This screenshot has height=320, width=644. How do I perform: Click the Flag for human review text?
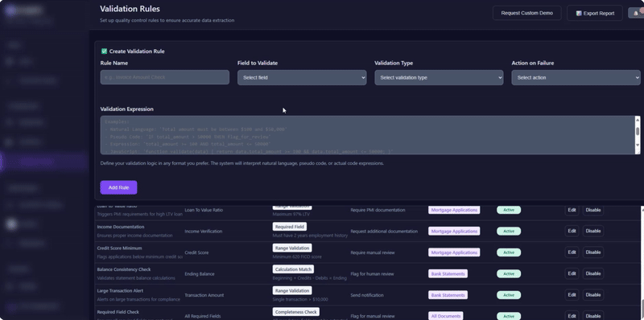click(372, 274)
